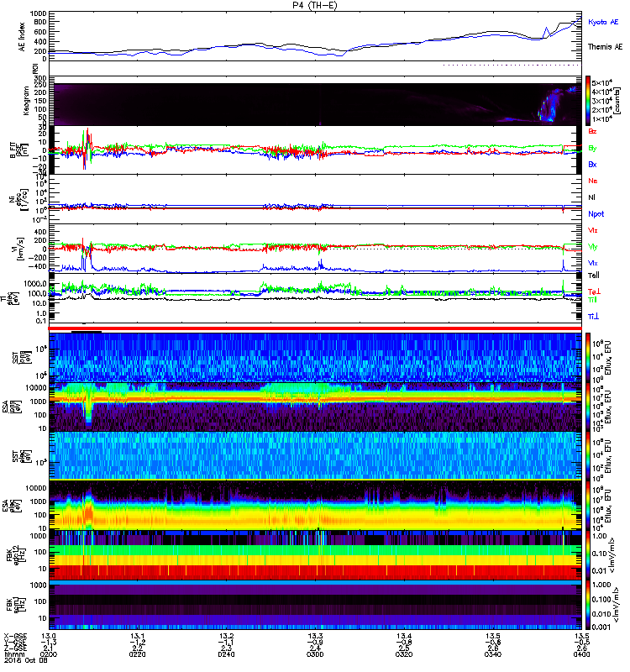Viewport: 630px width, 672px height.
Task: Click the "2018 Oct 08" date label
Action: tap(26, 660)
